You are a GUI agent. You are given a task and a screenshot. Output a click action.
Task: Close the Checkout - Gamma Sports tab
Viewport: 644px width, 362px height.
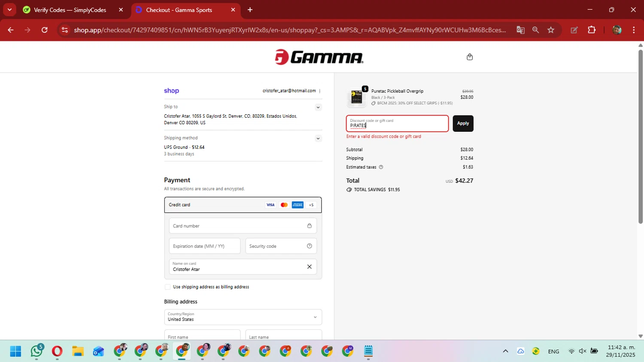point(233,10)
